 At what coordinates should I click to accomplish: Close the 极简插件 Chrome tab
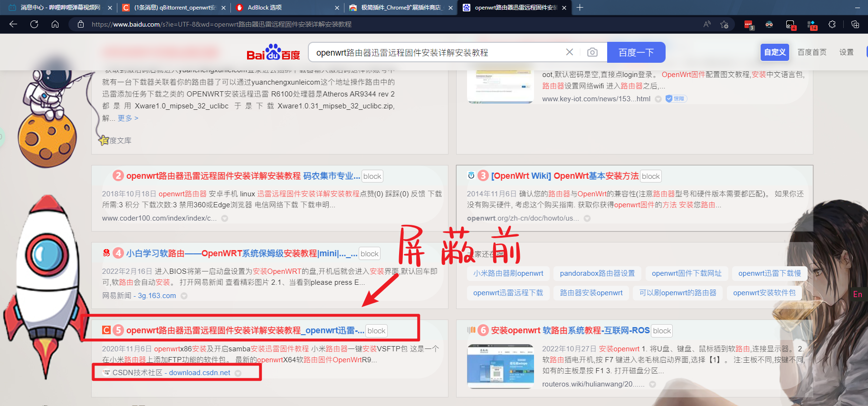click(x=450, y=8)
